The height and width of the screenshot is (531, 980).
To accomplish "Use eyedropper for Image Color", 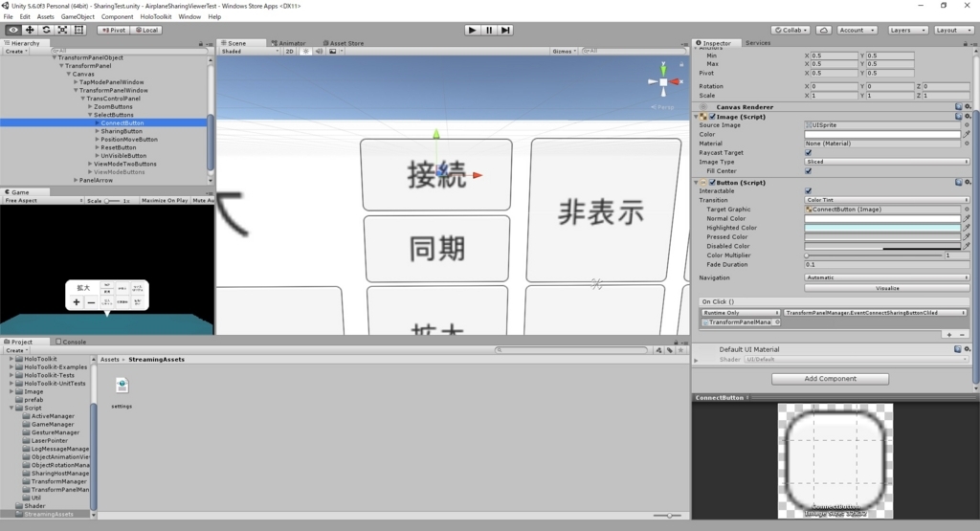I will coord(967,134).
